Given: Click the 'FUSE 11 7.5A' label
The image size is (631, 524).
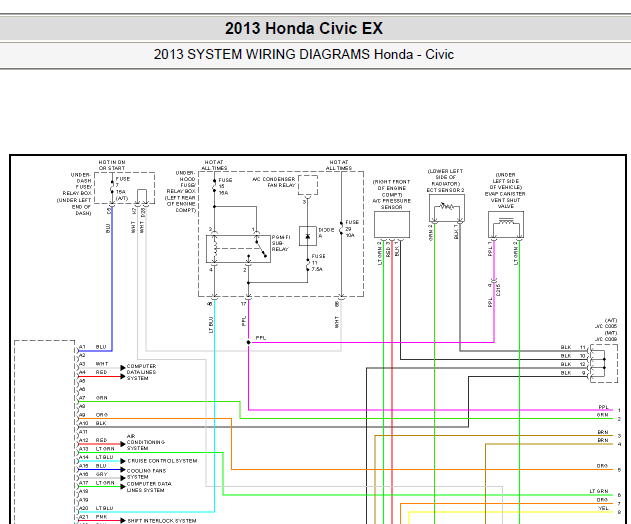Looking at the screenshot, I should pos(318,262).
